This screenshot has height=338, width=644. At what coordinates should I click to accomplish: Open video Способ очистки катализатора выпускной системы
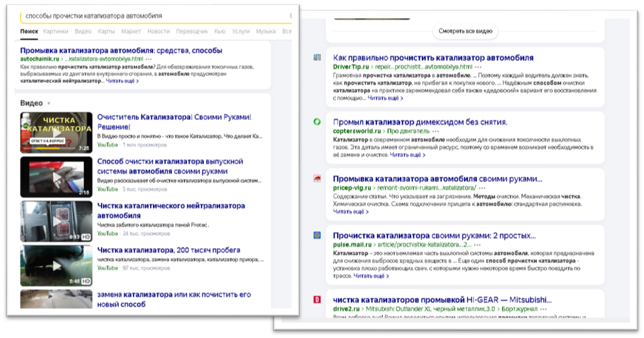point(170,166)
